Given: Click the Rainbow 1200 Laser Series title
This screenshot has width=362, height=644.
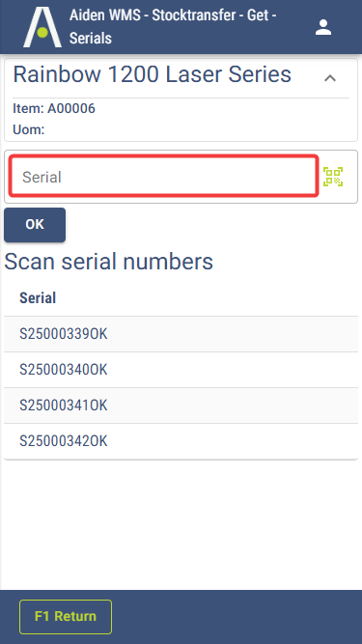Looking at the screenshot, I should (153, 74).
